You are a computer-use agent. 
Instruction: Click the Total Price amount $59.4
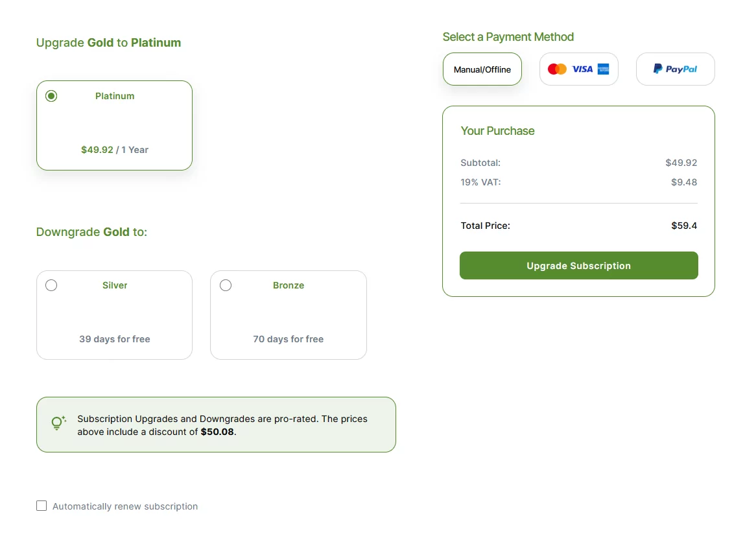pyautogui.click(x=683, y=226)
